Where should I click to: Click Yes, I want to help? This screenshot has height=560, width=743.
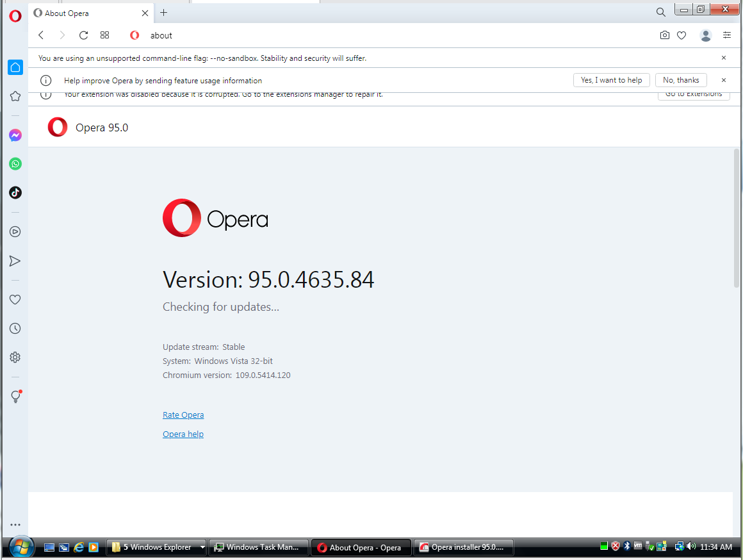pos(611,80)
